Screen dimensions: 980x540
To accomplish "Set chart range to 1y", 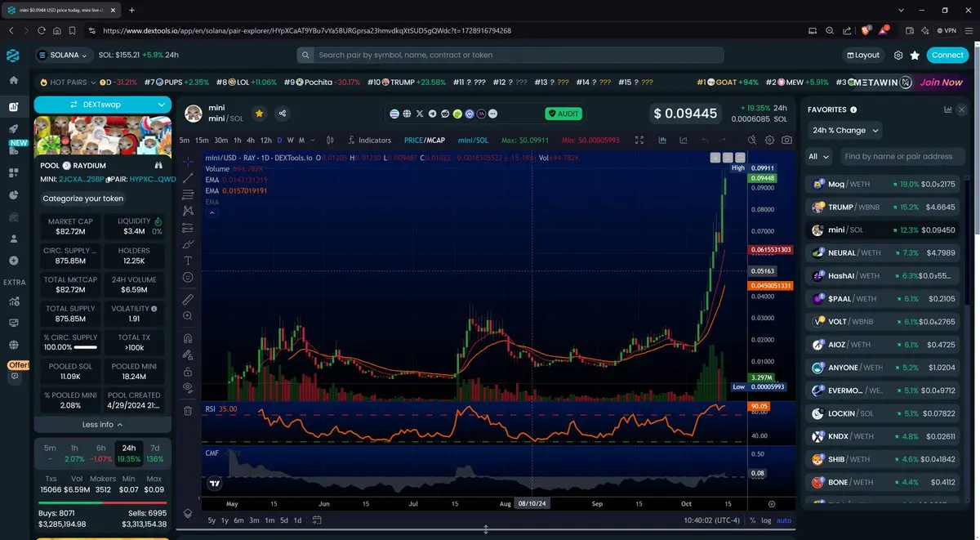I will (x=225, y=520).
